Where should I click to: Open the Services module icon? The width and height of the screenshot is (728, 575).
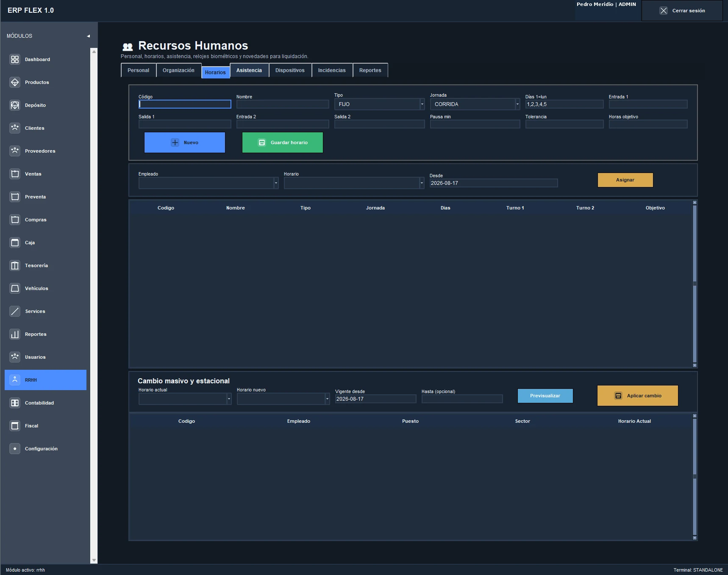point(15,311)
